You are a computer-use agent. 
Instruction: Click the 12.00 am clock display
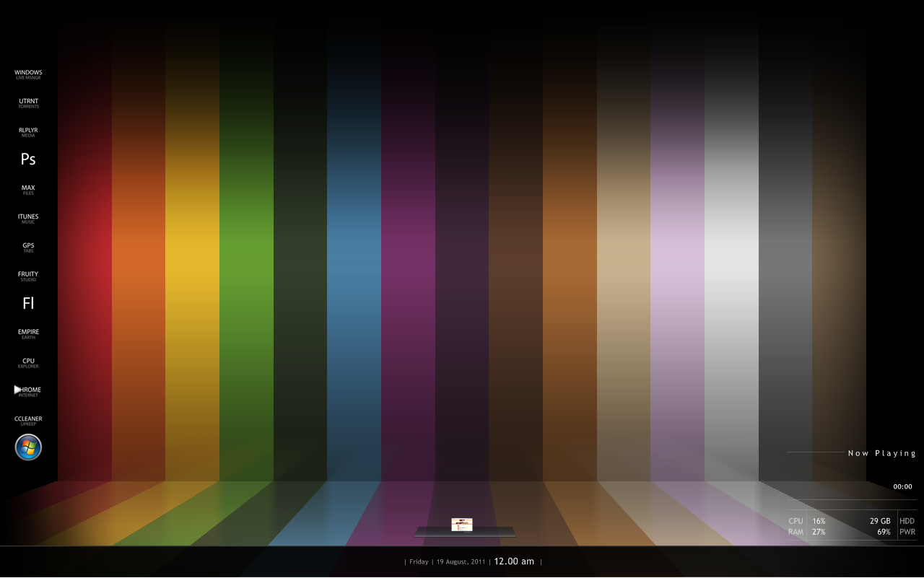(514, 561)
